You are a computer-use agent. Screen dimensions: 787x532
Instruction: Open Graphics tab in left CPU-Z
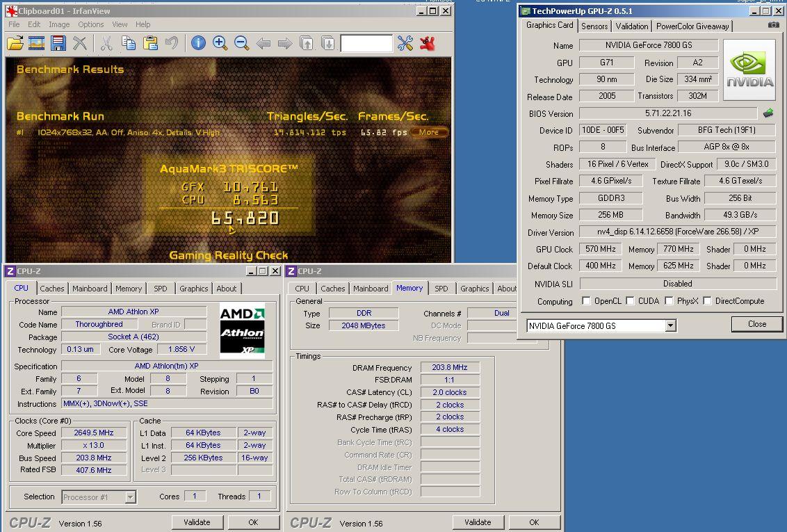(194, 289)
